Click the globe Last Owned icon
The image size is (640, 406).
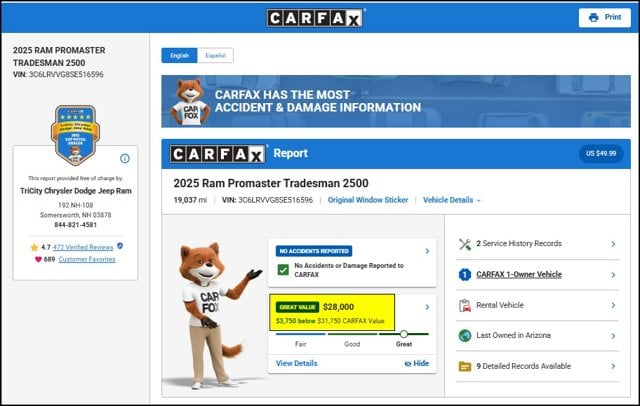pos(464,335)
